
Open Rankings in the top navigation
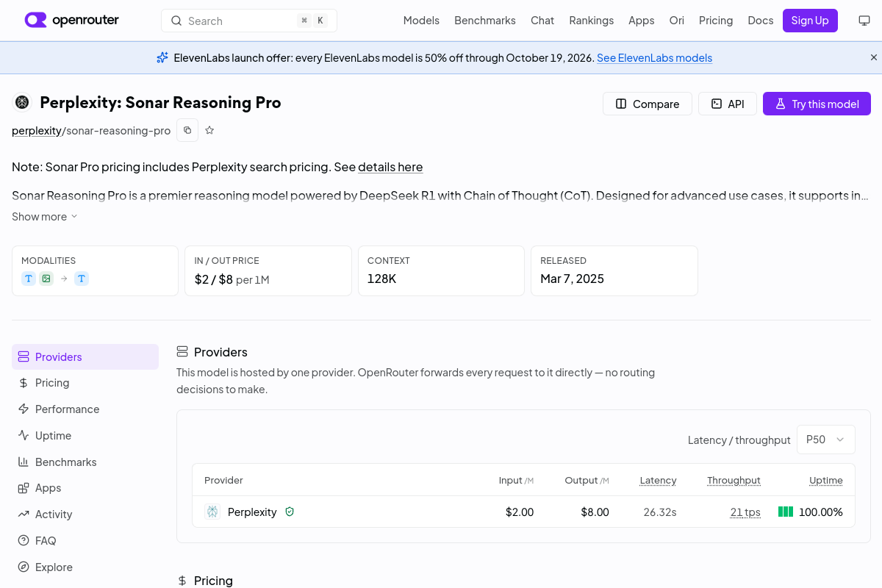[592, 21]
